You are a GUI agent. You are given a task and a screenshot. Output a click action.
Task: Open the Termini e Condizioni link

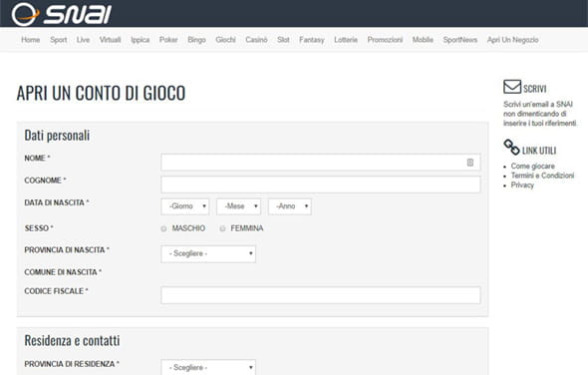pos(542,176)
